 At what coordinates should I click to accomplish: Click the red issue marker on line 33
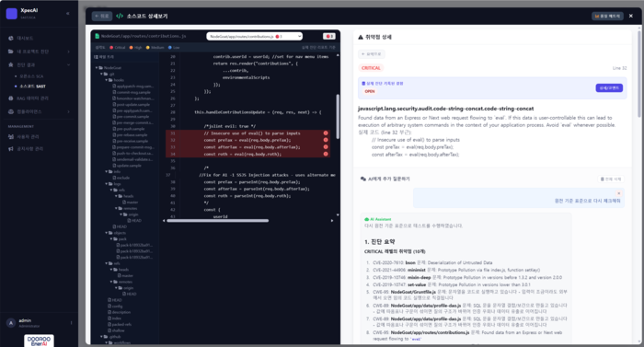326,147
